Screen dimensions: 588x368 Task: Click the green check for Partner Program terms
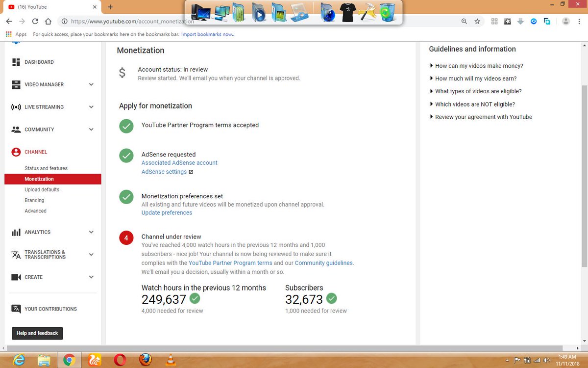[x=126, y=126]
